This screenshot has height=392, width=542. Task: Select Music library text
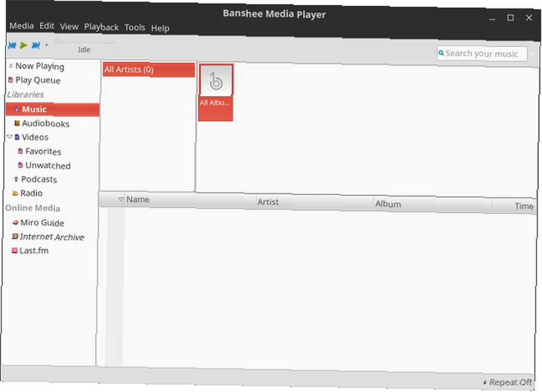[x=34, y=109]
